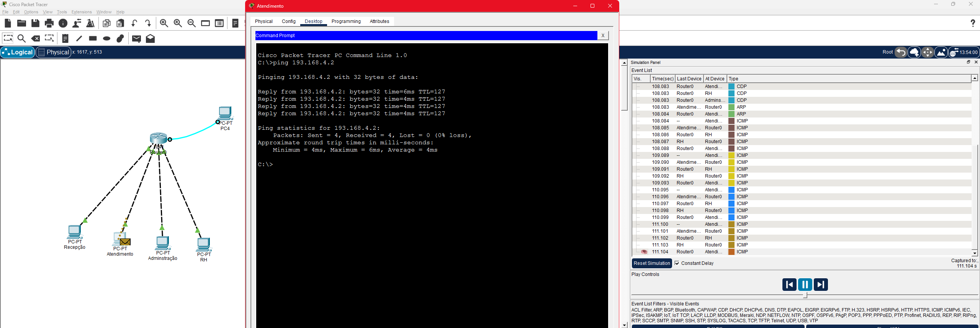Add a complex PDU open envelope
Image resolution: width=980 pixels, height=328 pixels.
click(x=150, y=38)
